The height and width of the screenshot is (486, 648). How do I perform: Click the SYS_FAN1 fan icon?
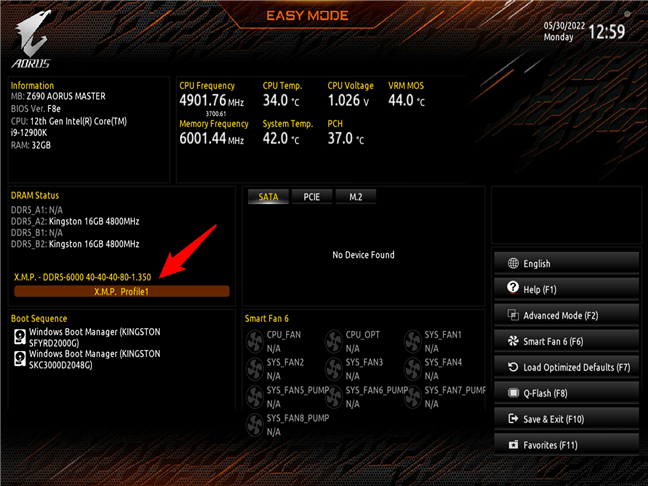[x=412, y=341]
